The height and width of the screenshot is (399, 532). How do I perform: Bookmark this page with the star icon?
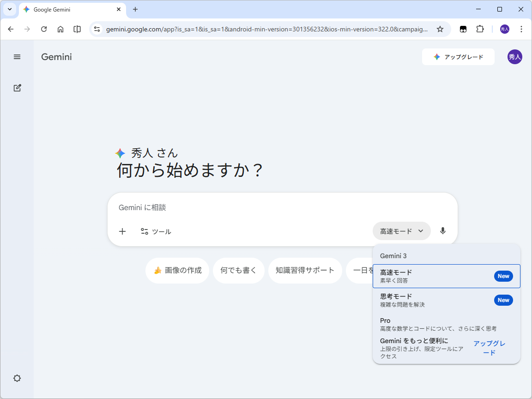click(440, 29)
